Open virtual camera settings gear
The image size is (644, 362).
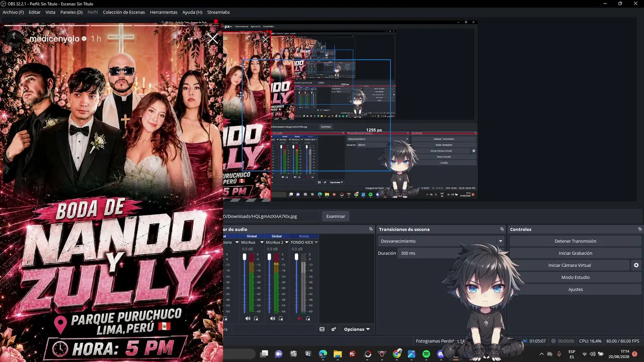coord(636,265)
